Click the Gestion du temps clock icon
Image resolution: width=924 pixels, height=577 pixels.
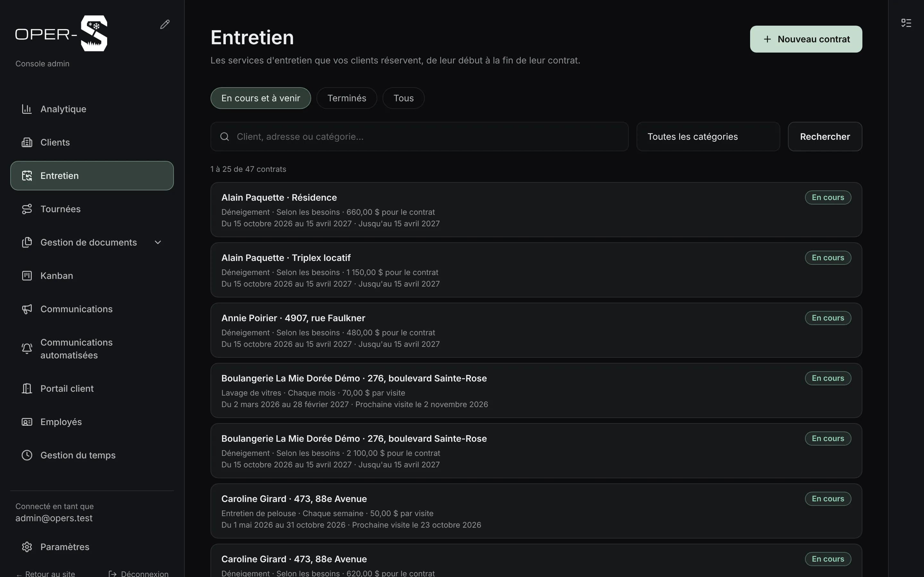point(27,455)
